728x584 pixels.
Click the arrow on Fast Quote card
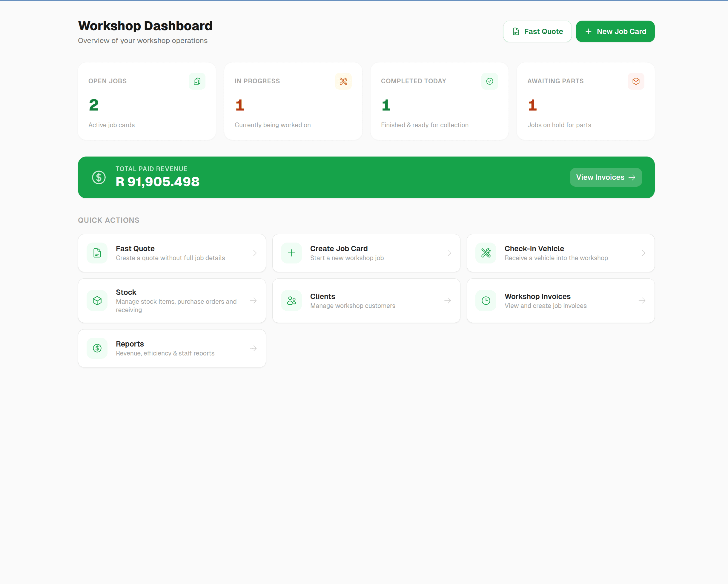(253, 253)
